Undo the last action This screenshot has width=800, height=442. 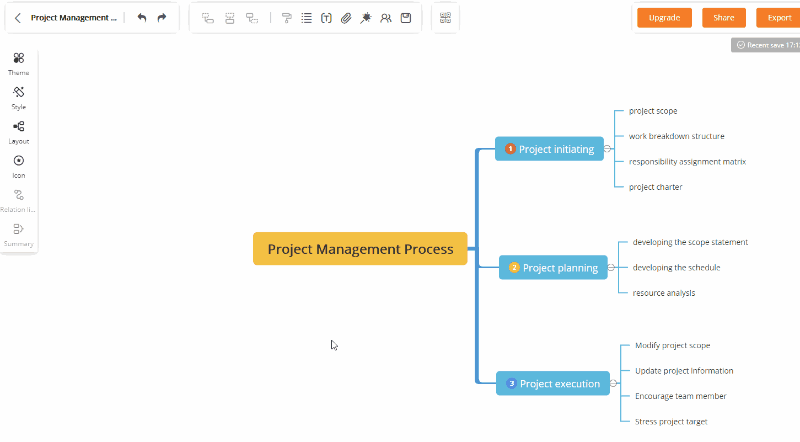[x=142, y=18]
